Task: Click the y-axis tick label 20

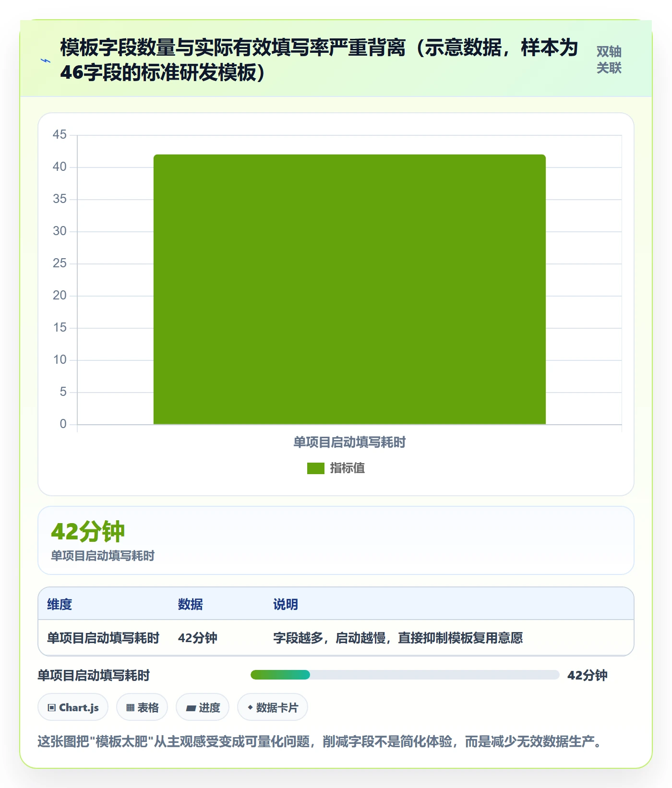Action: 60,295
